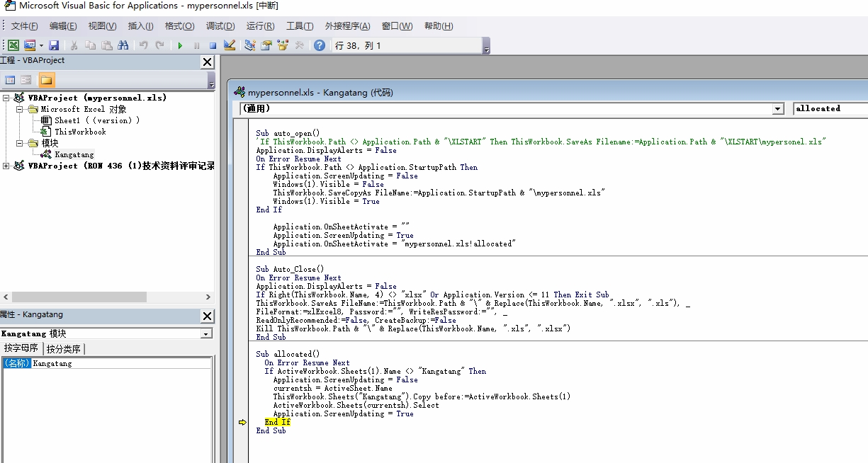Click the highlighted End If code line
The image size is (868, 463).
[278, 422]
